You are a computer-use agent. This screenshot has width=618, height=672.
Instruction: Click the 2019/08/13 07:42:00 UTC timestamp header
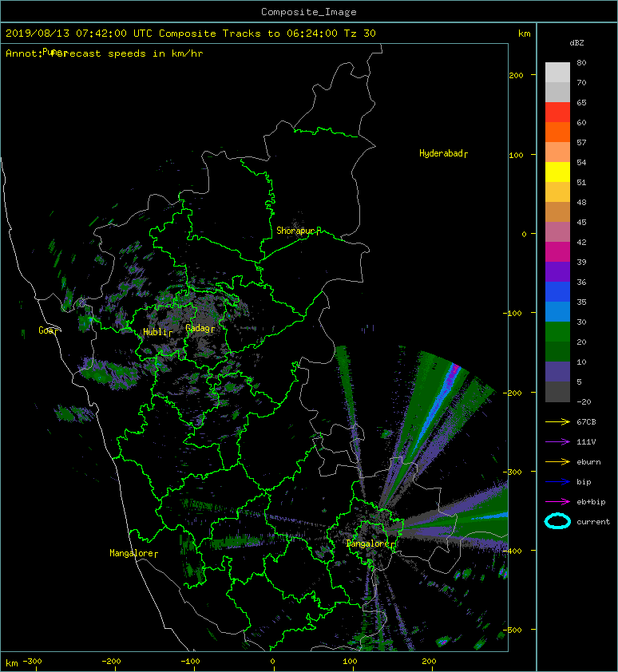click(x=79, y=34)
